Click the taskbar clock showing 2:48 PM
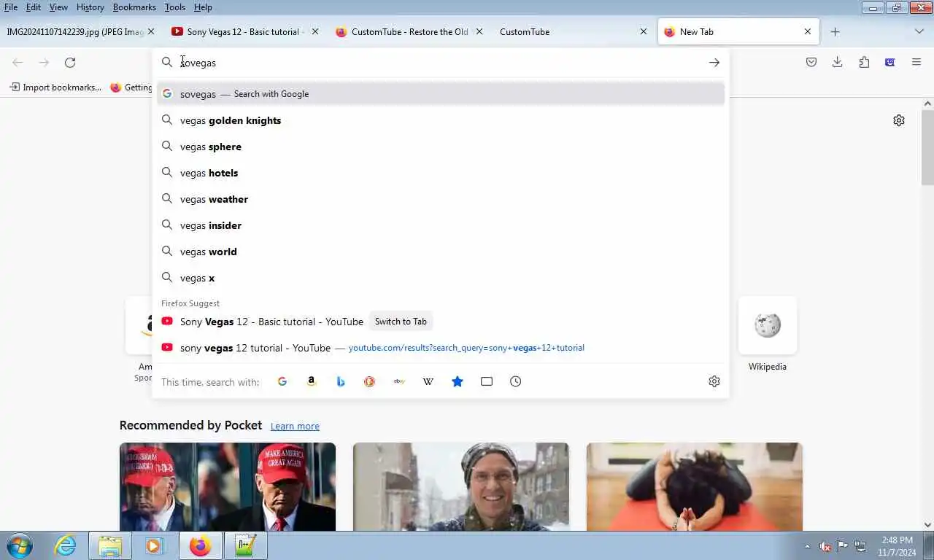 (x=897, y=546)
